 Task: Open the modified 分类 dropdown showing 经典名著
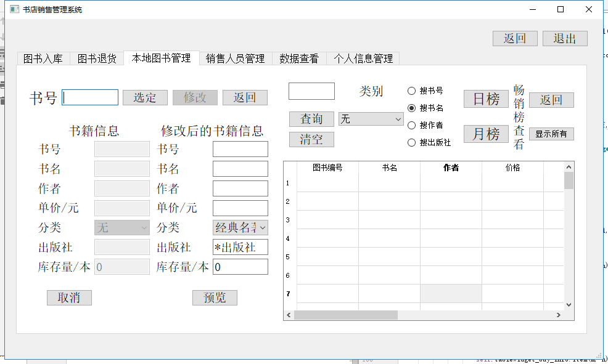point(240,227)
